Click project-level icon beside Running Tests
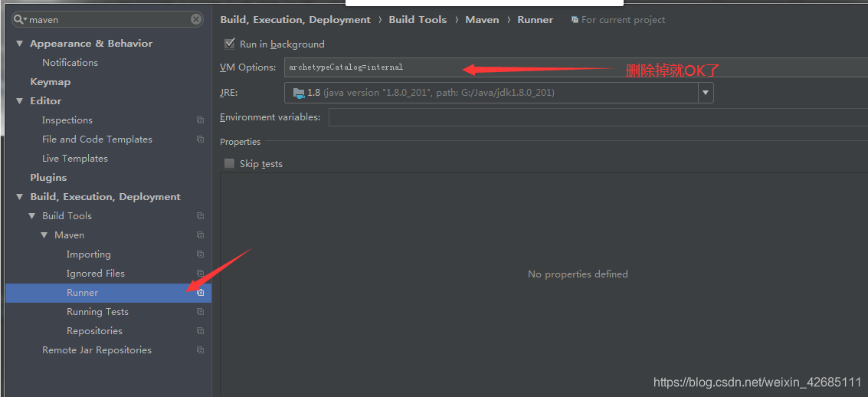Screen dimensions: 868x397 point(200,312)
